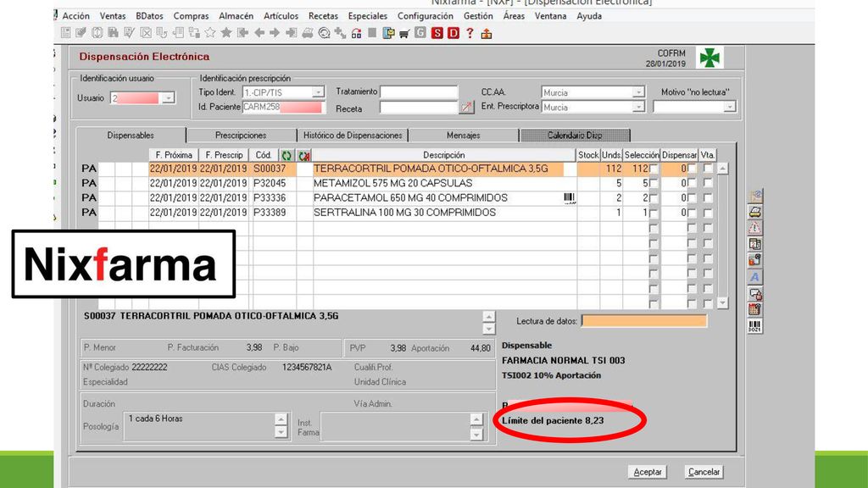
Task: Click the filled star toolbar icon
Action: tap(225, 33)
